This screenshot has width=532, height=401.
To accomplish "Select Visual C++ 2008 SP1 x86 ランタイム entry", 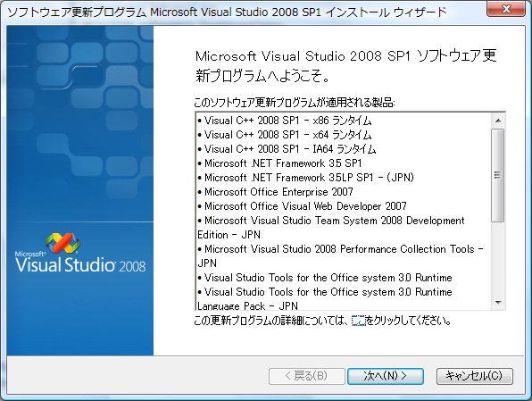I will (285, 121).
